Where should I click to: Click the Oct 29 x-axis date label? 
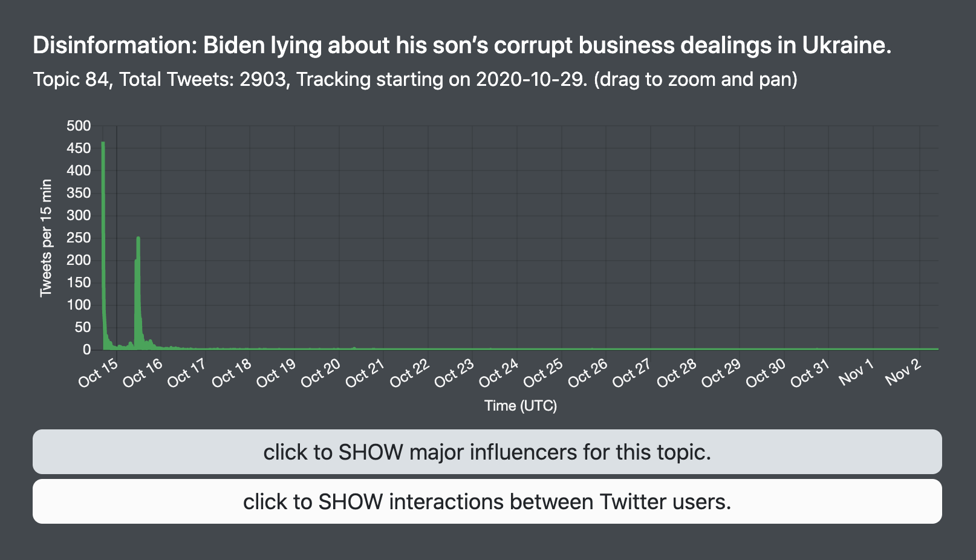pyautogui.click(x=721, y=371)
